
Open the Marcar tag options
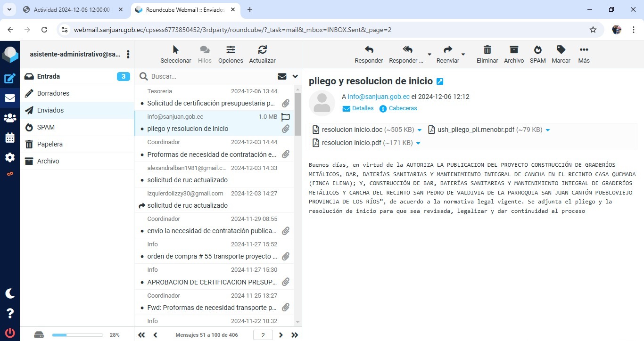pyautogui.click(x=561, y=50)
